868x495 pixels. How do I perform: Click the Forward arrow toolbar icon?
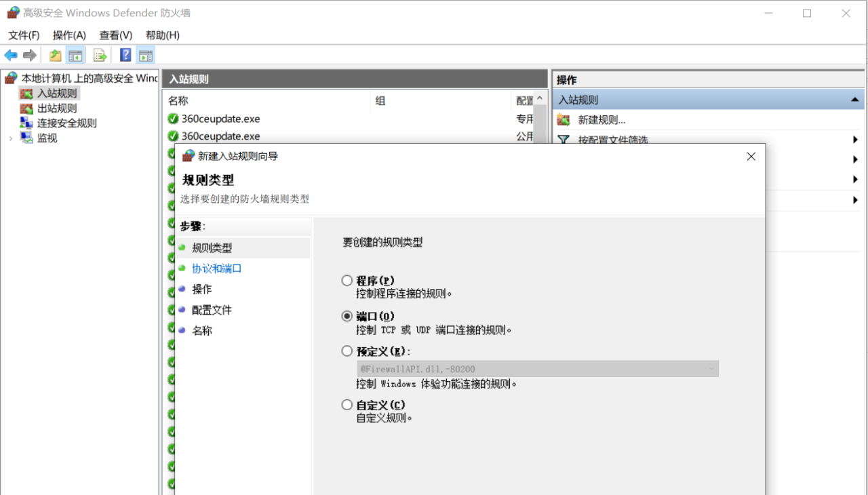click(30, 56)
